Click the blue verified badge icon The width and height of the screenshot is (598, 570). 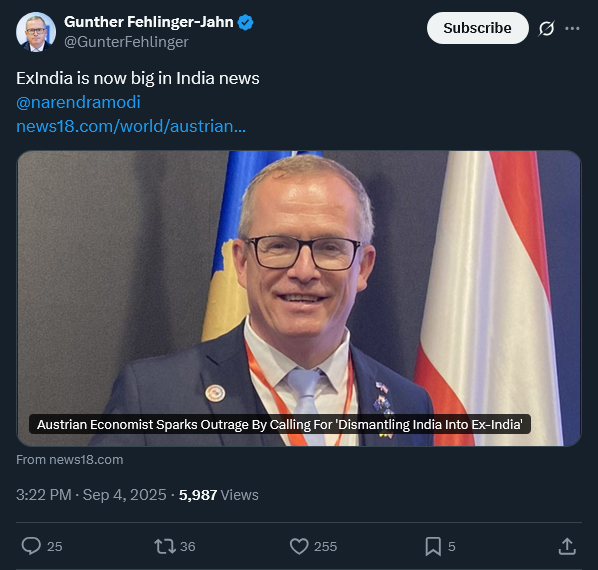245,22
